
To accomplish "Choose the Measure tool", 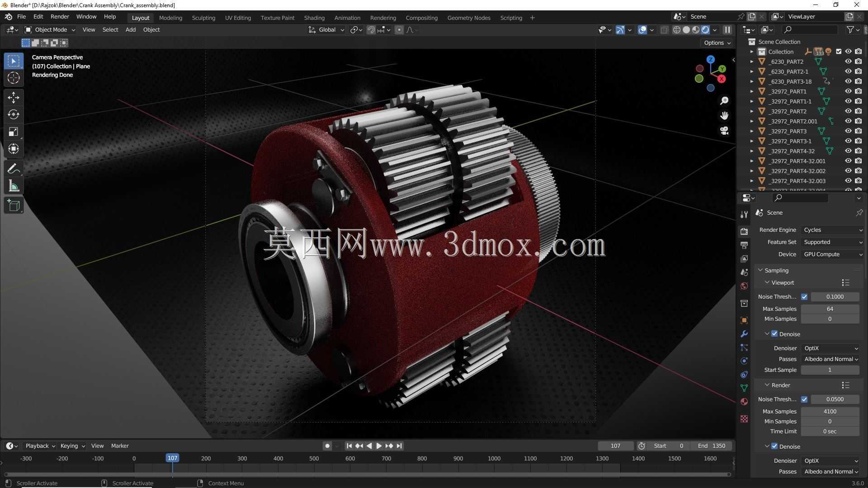I will tap(14, 186).
